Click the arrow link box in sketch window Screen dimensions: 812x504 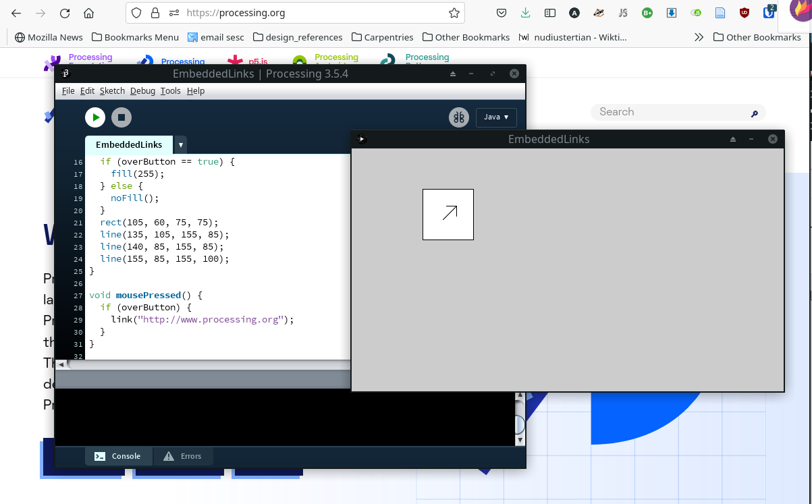448,215
